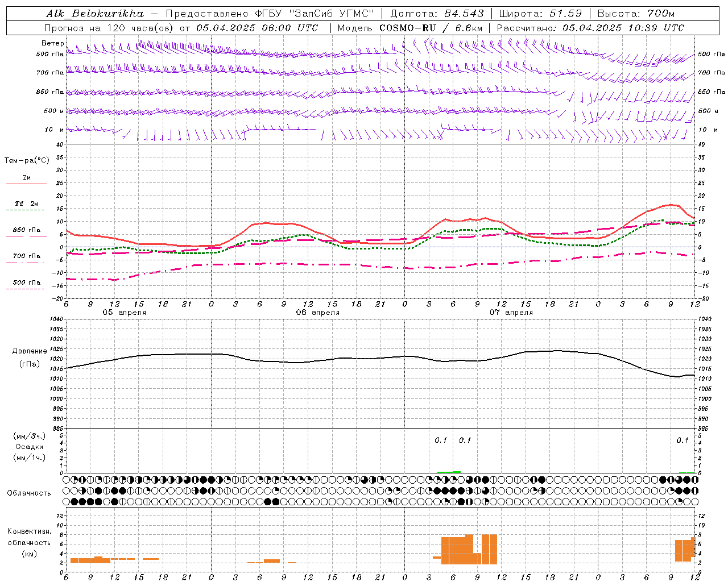Click the Конвективн. convective cloud label
The height and width of the screenshot is (582, 728).
(29, 531)
